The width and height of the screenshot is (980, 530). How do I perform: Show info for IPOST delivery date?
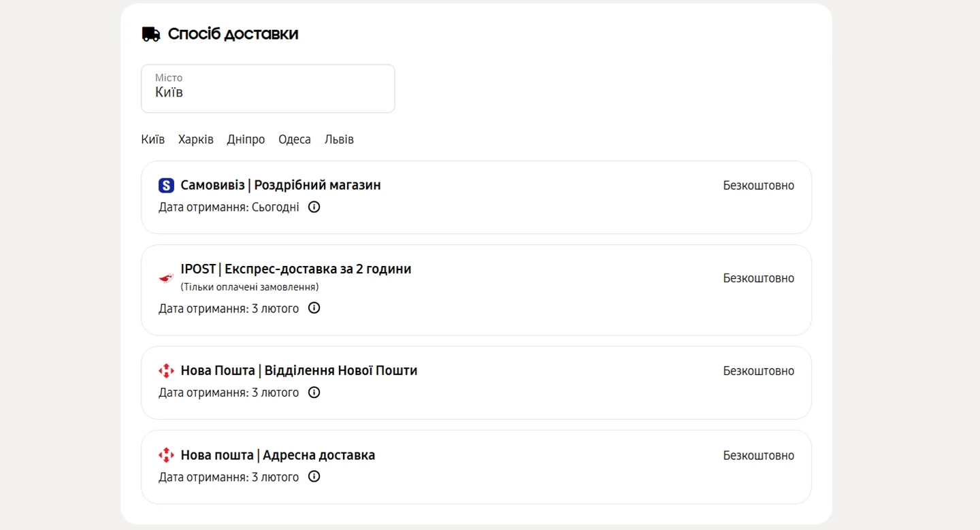point(314,308)
